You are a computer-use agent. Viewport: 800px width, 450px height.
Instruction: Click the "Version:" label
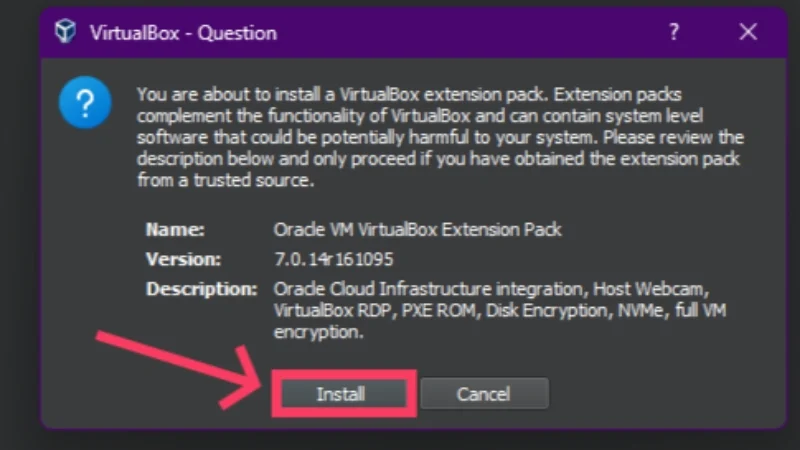(184, 258)
